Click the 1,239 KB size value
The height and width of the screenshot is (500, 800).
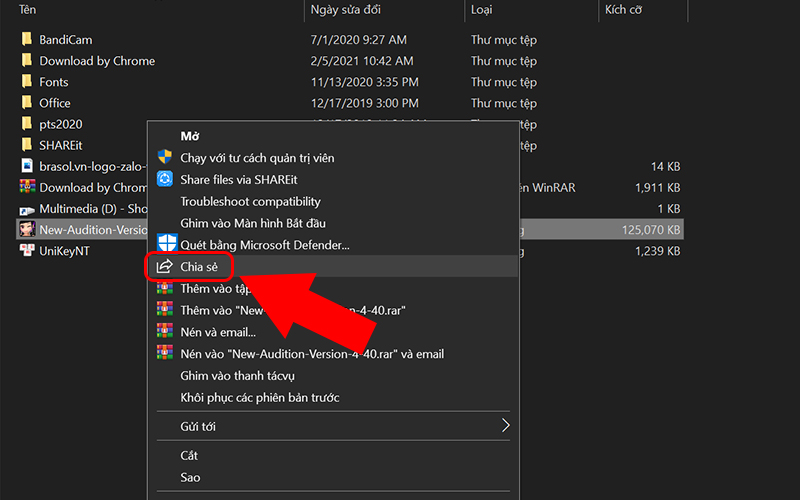click(x=658, y=251)
